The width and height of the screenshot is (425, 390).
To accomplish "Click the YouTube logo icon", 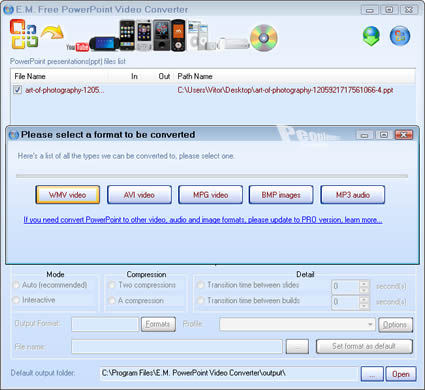I will click(x=77, y=46).
